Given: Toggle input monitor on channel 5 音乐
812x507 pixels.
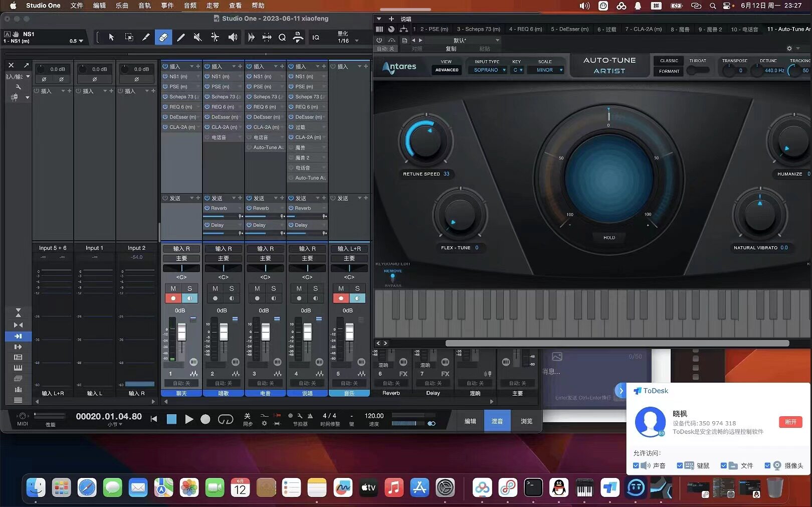Looking at the screenshot, I should 357,298.
